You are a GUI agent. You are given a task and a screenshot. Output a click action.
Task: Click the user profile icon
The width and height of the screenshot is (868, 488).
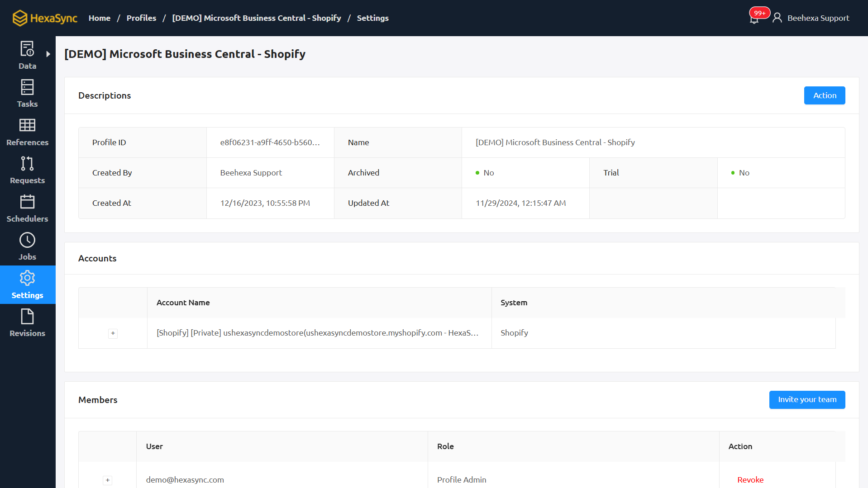pos(777,18)
